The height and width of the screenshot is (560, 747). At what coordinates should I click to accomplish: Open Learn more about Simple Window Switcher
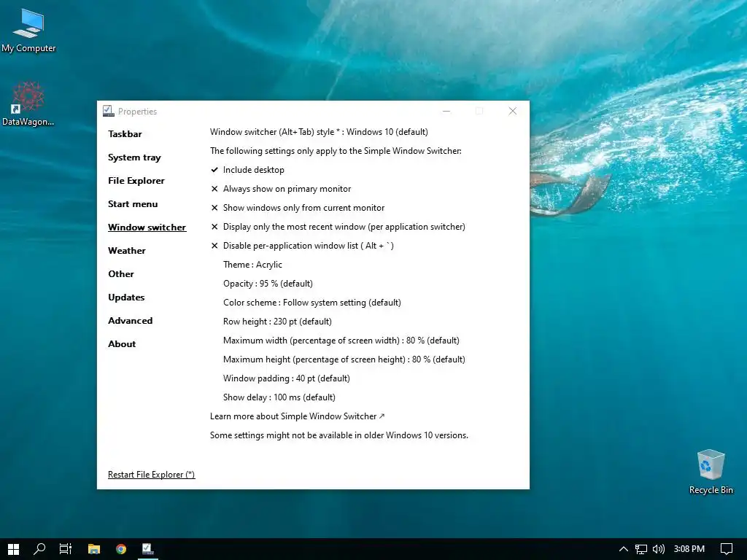pos(298,416)
